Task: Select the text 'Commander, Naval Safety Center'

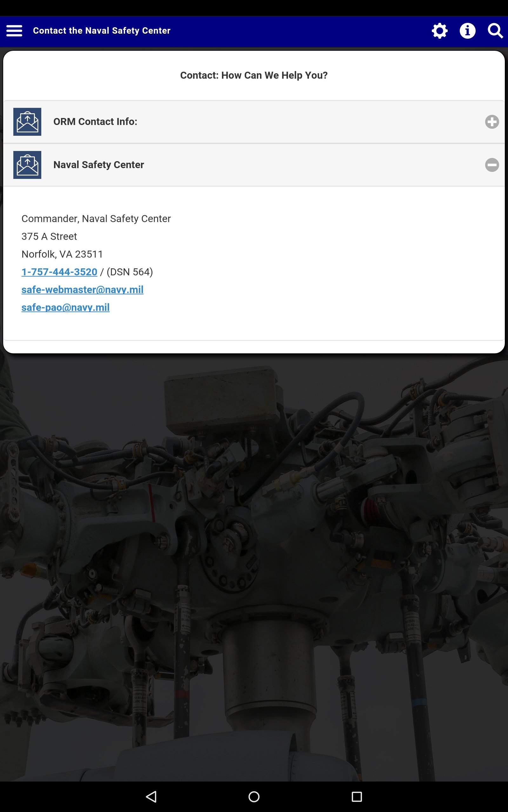Action: 96,219
